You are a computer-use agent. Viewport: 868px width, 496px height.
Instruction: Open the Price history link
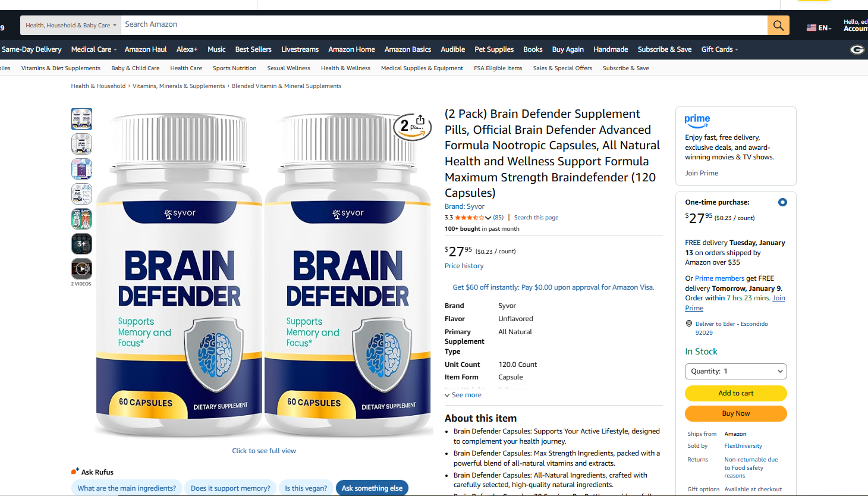tap(464, 266)
